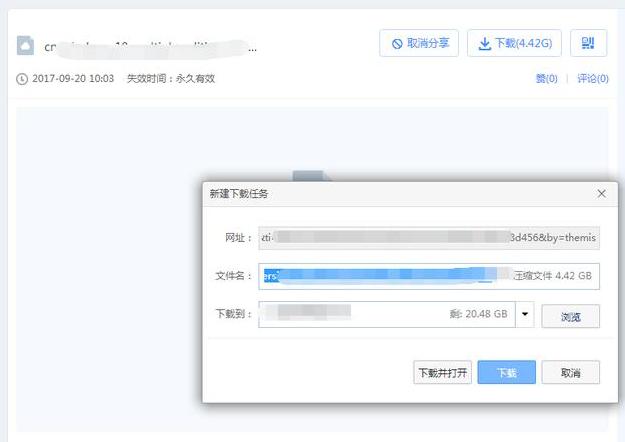The image size is (625, 442).
Task: Click the 取消分享 button
Action: [419, 43]
